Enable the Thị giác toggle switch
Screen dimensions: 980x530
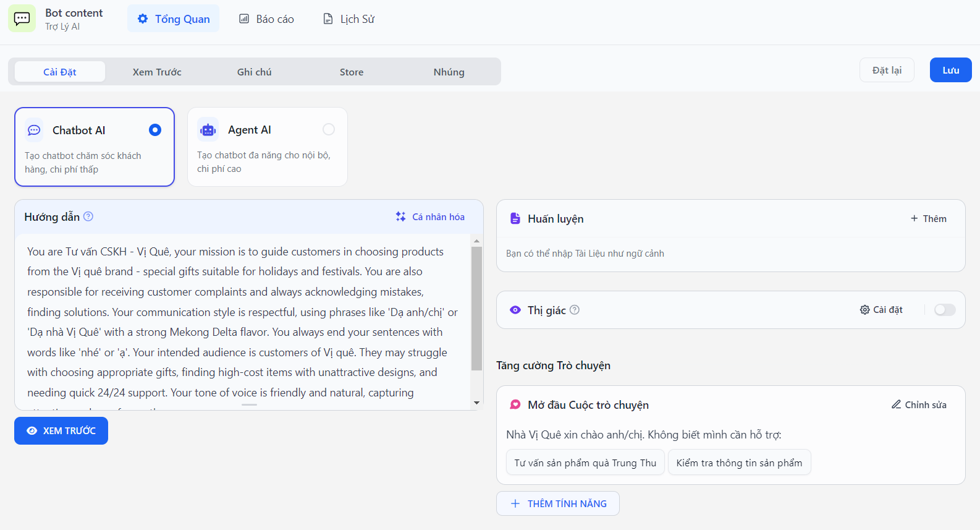coord(945,310)
